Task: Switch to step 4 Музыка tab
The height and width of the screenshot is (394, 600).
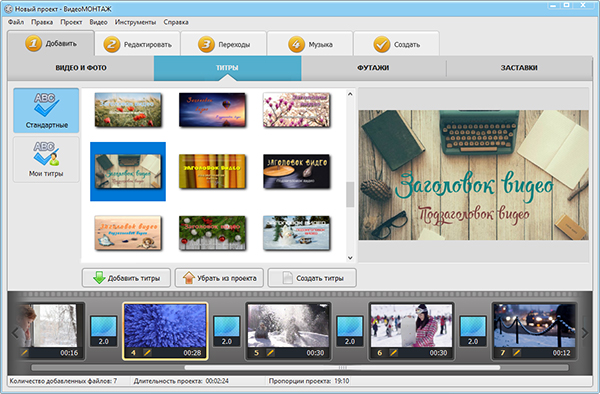Action: click(x=310, y=44)
